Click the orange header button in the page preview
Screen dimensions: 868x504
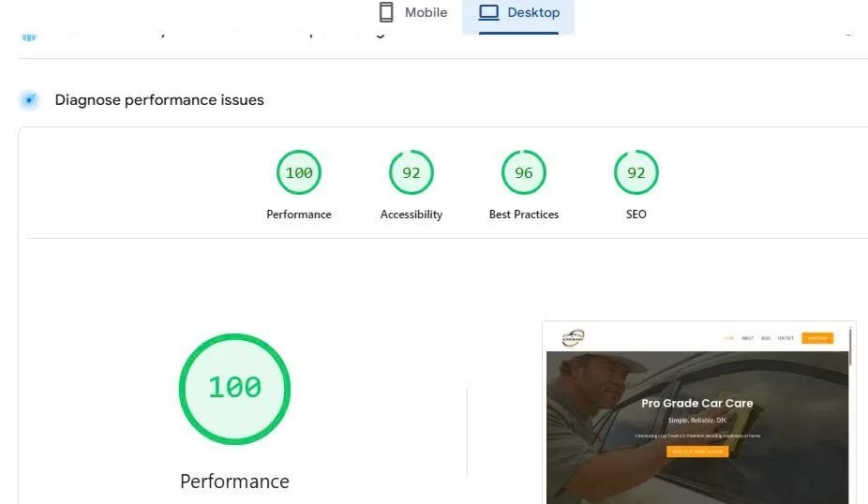point(817,338)
